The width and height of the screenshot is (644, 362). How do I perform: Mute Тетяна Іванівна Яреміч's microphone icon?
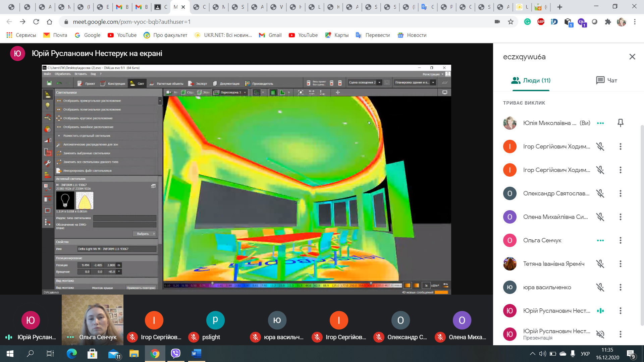(600, 264)
